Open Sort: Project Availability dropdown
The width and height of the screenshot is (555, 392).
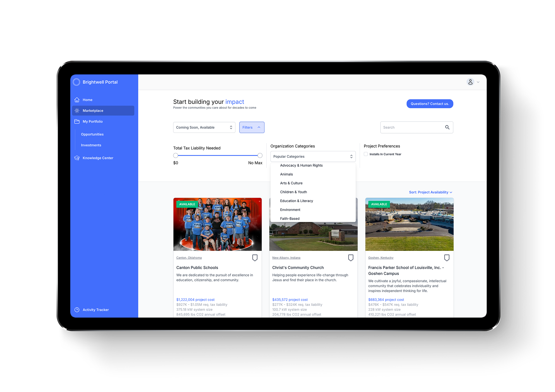point(430,192)
